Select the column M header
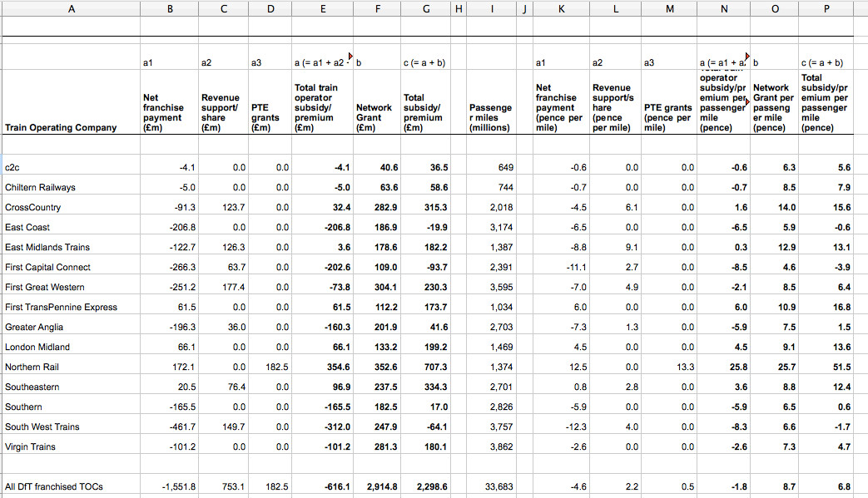The height and width of the screenshot is (498, 868). tap(670, 8)
